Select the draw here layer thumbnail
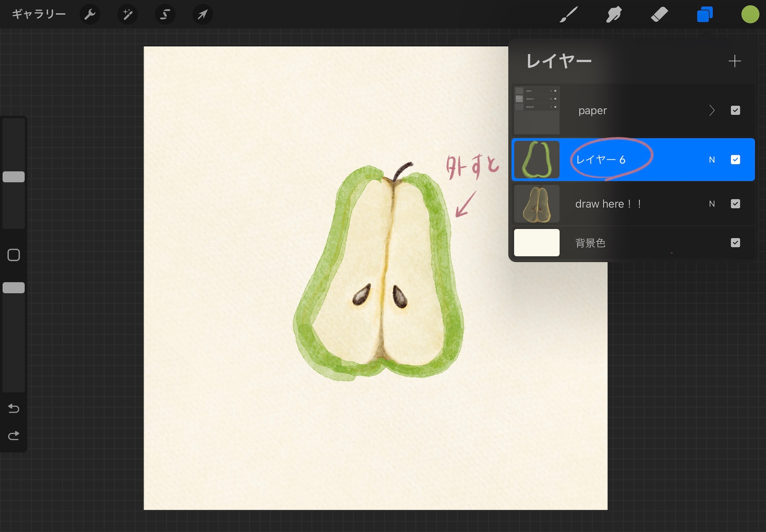Screen dimensions: 766x532 coord(537,204)
